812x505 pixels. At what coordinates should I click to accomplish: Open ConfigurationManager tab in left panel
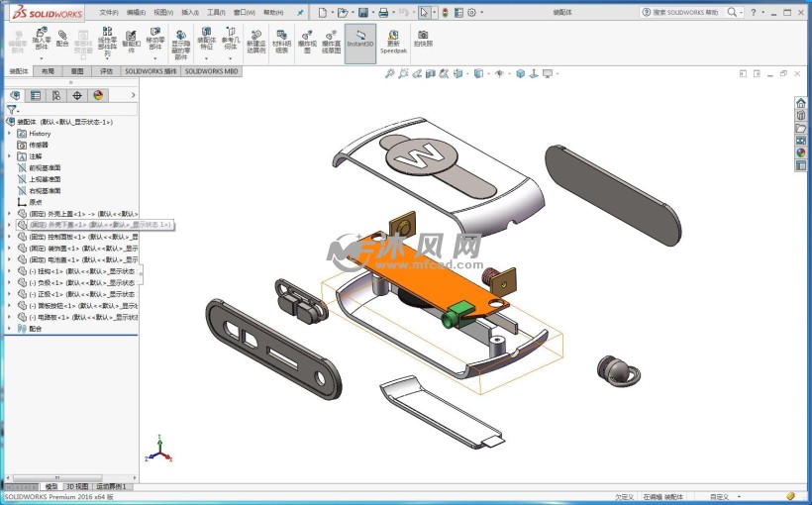(x=55, y=95)
